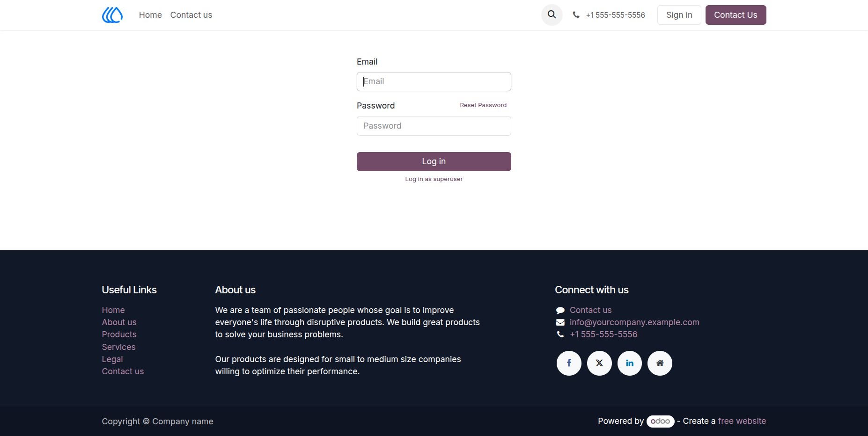
Task: Click the Facebook social icon
Action: tap(569, 363)
